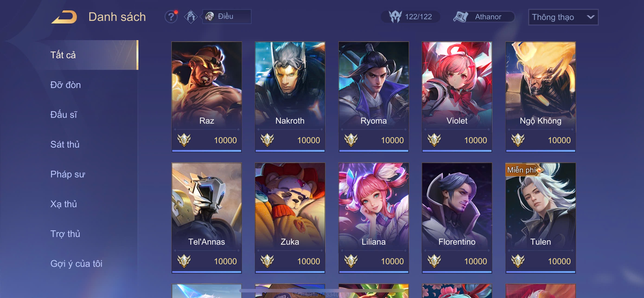The height and width of the screenshot is (298, 644).
Task: Click Raz's mastery badge icon
Action: coord(184,140)
